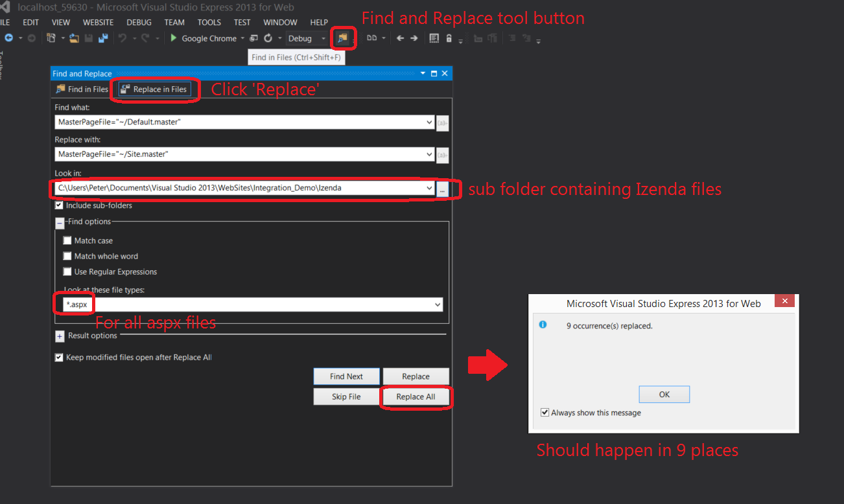Open the TOOLS menu
Viewport: 844px width, 504px height.
[209, 22]
